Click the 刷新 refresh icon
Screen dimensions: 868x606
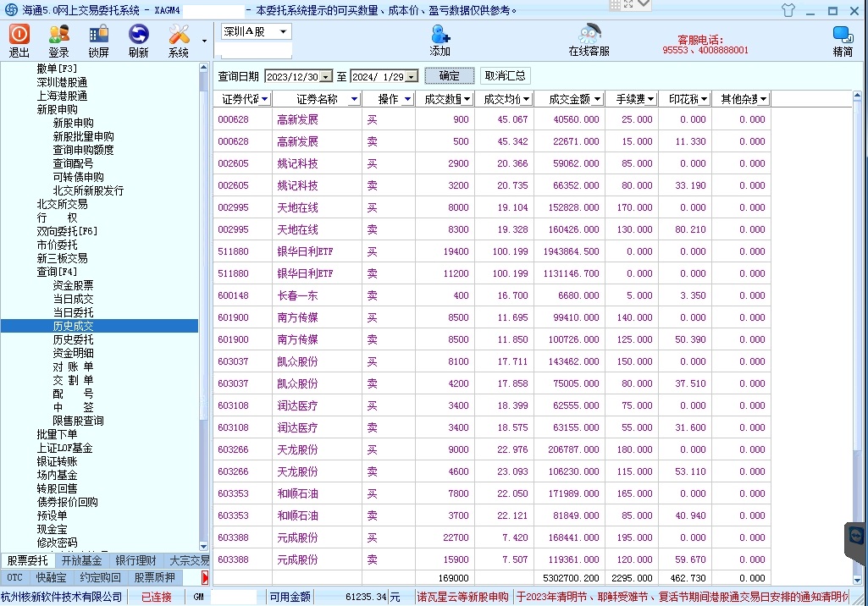click(138, 41)
